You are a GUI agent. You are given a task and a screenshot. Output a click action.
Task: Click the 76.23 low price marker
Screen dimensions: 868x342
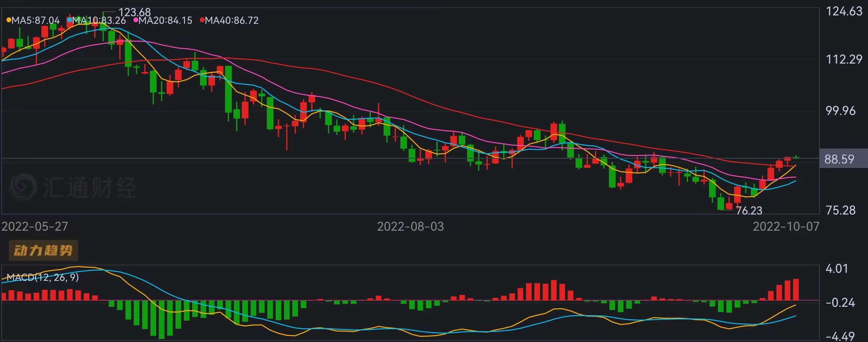749,210
